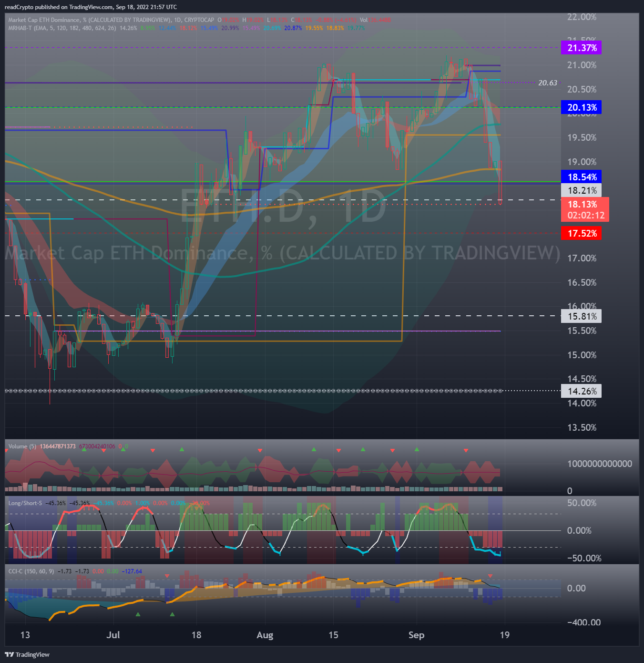Select the 20.63 line annotation text
This screenshot has width=644, height=663.
point(548,83)
